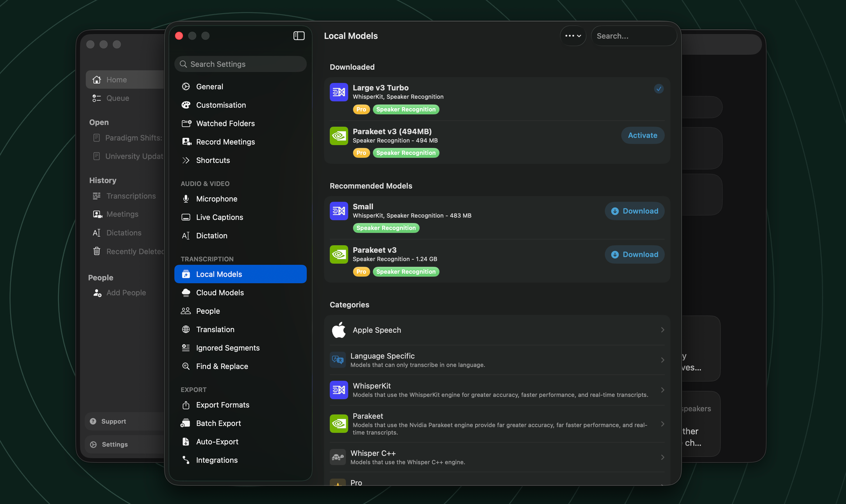The image size is (846, 504).
Task: Click the Local Models sidebar icon
Action: coord(186,274)
